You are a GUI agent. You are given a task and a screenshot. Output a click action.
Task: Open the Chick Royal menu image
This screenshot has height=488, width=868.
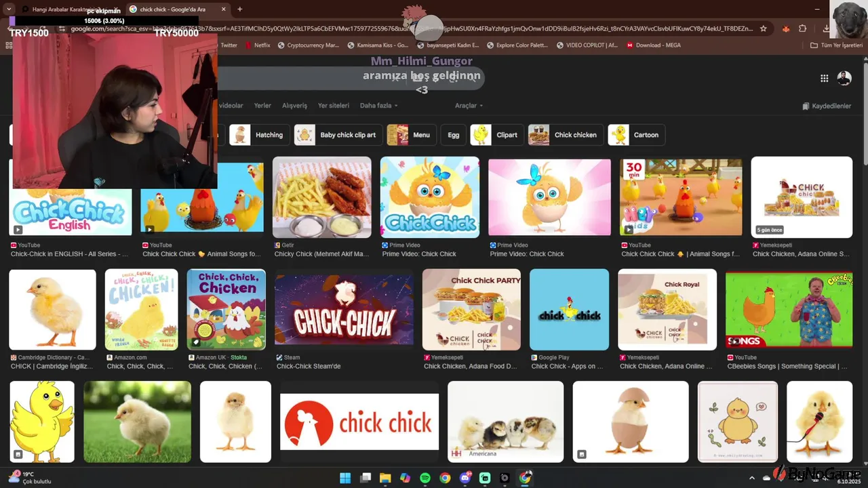pos(667,310)
